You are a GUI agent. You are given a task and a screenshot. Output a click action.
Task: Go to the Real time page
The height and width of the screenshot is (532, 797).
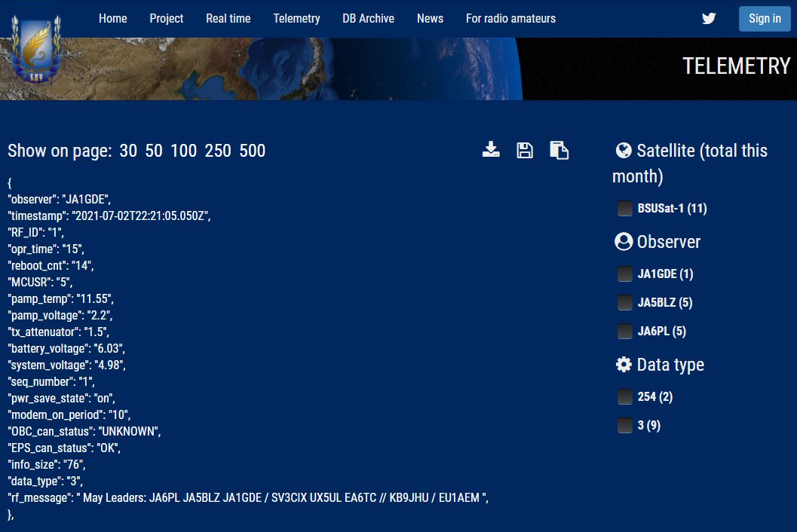[x=228, y=19]
